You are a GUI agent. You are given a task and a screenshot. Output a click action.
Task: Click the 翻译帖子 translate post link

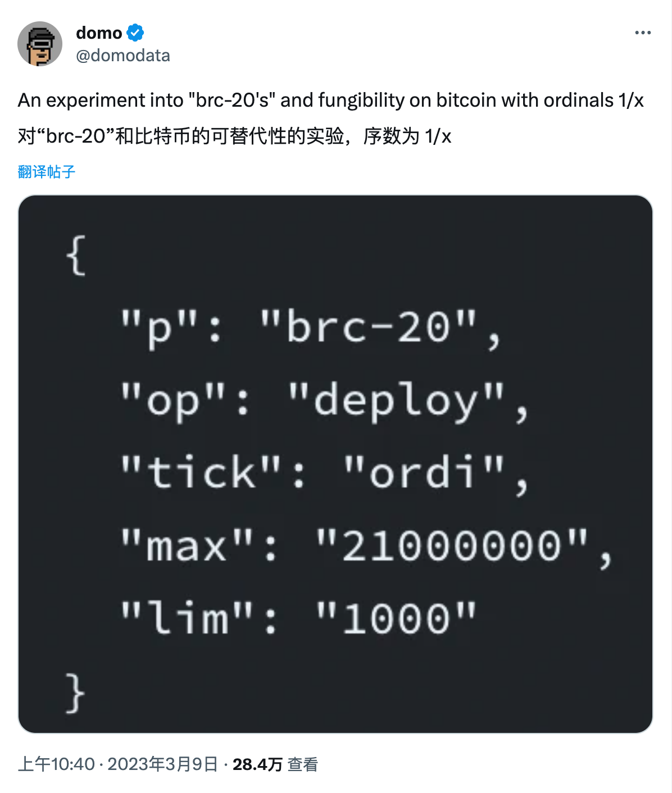point(47,172)
